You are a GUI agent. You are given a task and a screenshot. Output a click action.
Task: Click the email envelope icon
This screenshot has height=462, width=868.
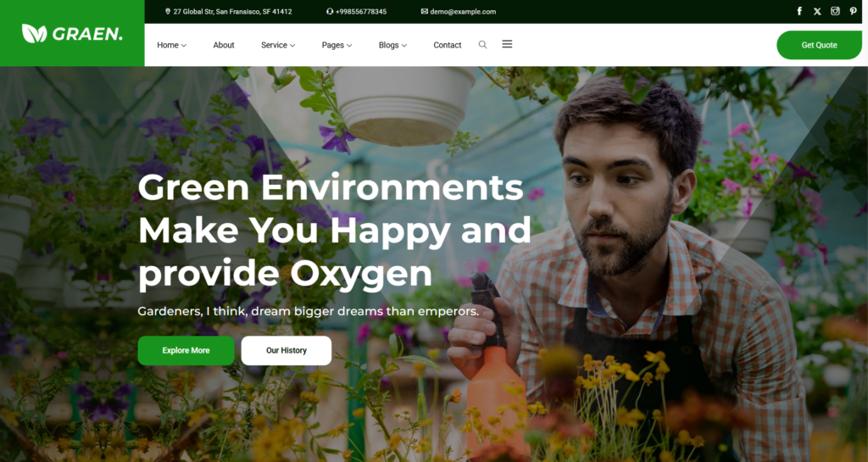tap(425, 11)
